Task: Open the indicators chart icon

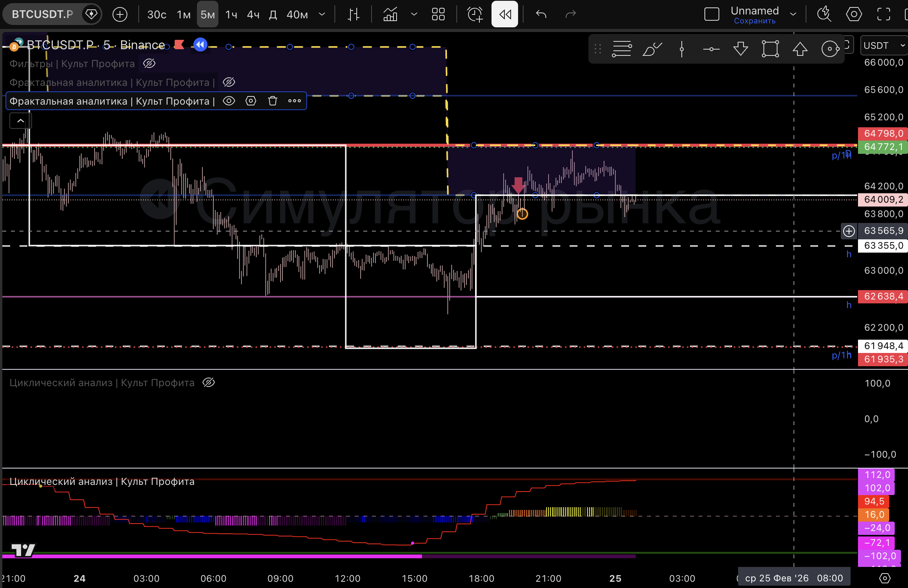Action: (390, 14)
